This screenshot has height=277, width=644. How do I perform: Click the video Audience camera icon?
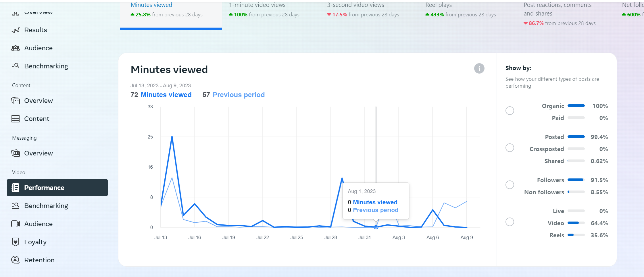16,224
